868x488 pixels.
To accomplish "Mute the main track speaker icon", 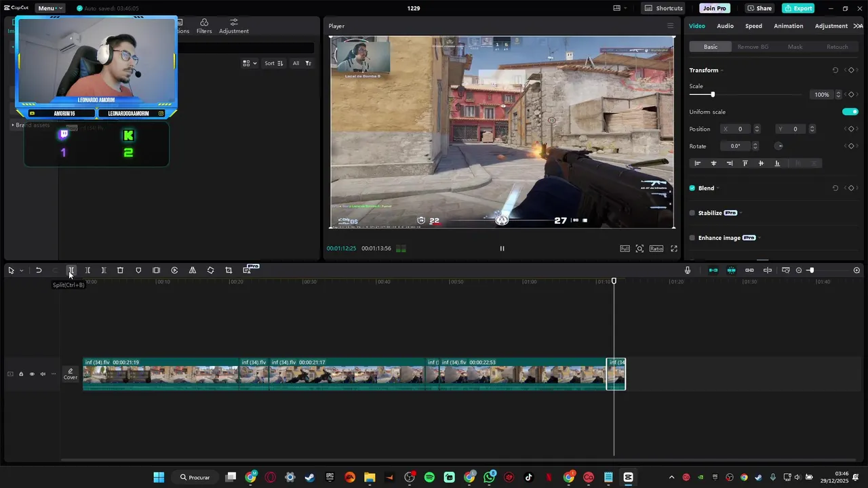I will point(43,374).
